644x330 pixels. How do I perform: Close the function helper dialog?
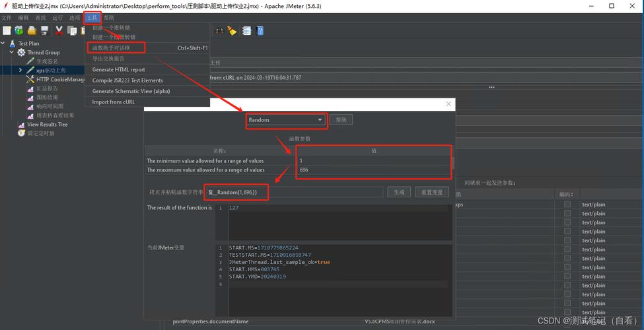point(448,104)
